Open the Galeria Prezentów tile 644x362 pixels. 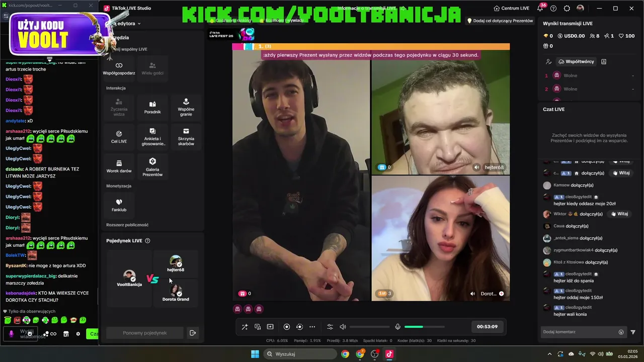[x=152, y=166]
